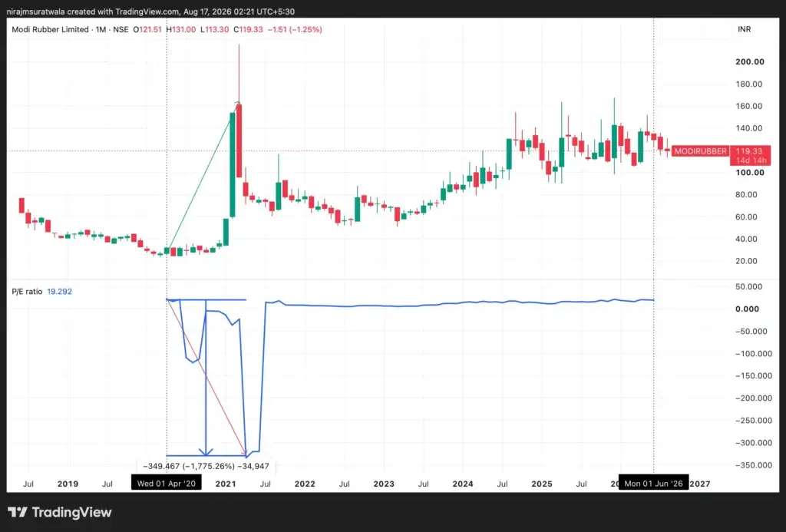
Task: Click the 2027 year label on time axis
Action: tap(700, 484)
